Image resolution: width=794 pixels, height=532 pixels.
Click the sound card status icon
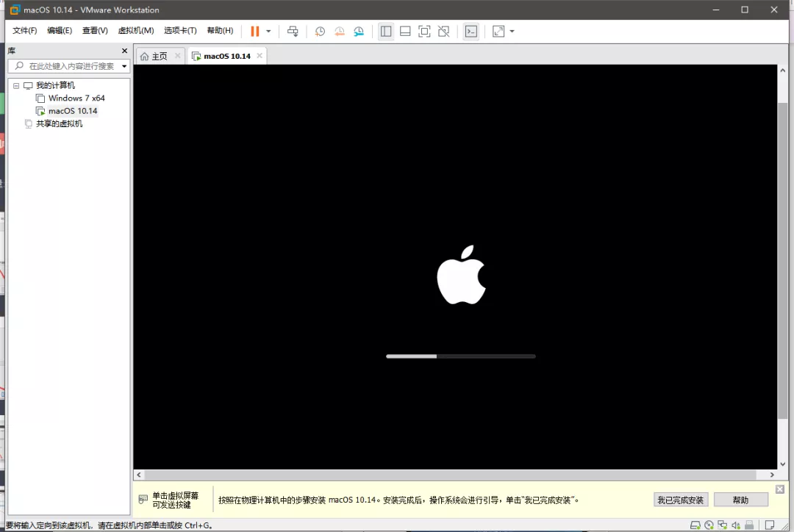736,525
